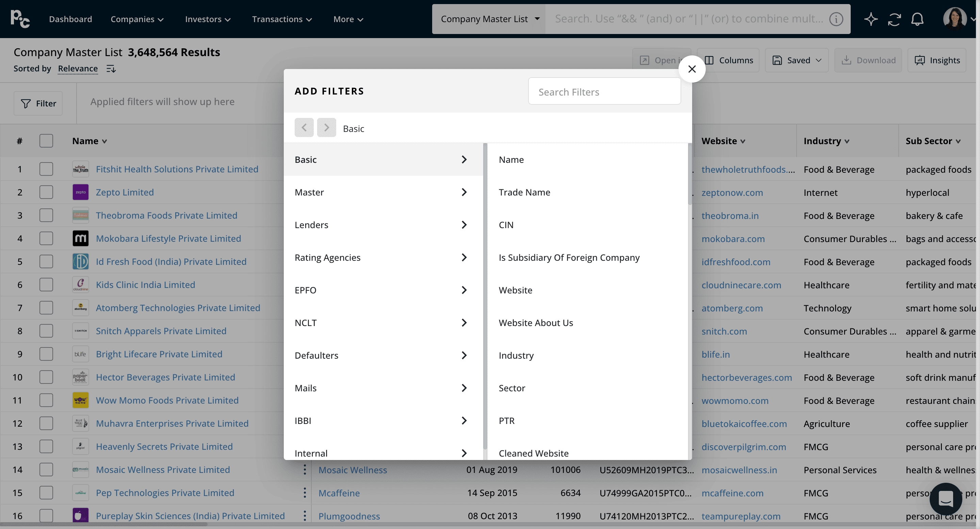Click the PrivateCircle logo
Screen dimensions: 980x529
point(20,19)
